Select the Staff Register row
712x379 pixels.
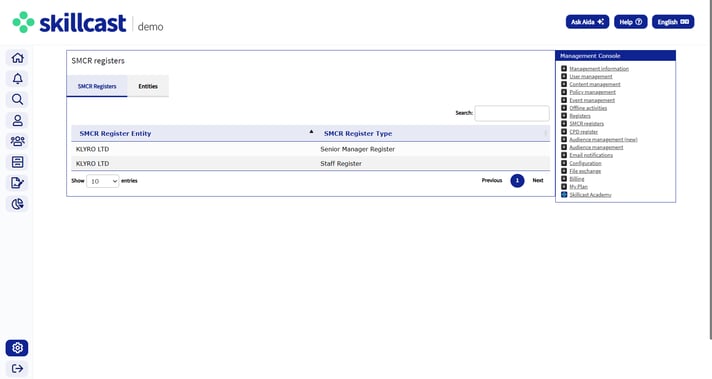[311, 163]
